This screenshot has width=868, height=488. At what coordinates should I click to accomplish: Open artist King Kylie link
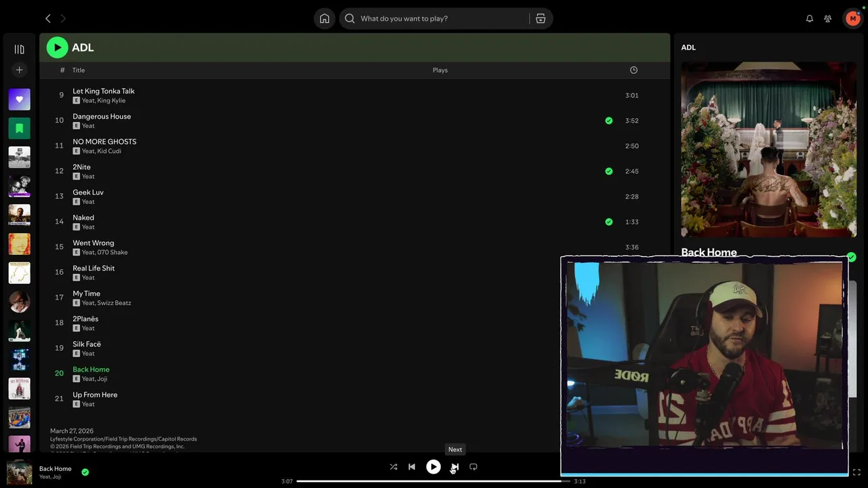(x=111, y=100)
